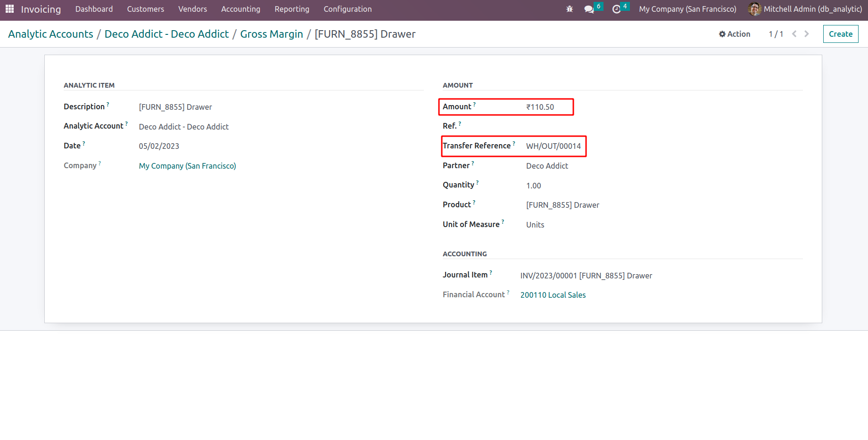
Task: Open the Dashboard menu
Action: (x=94, y=9)
